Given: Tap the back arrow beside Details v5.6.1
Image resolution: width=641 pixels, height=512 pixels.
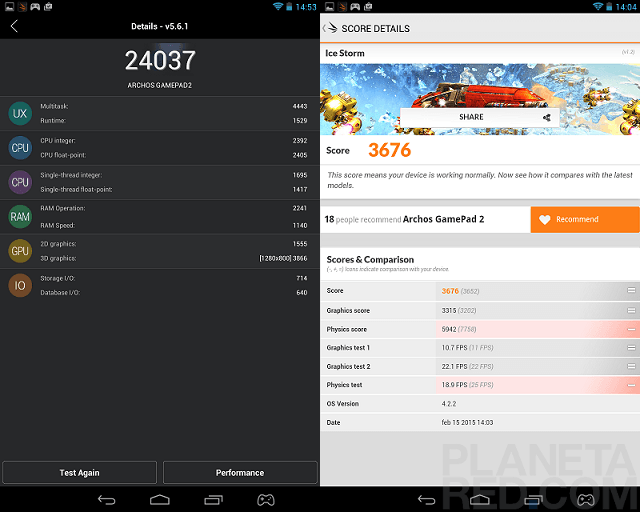Looking at the screenshot, I should [14, 27].
